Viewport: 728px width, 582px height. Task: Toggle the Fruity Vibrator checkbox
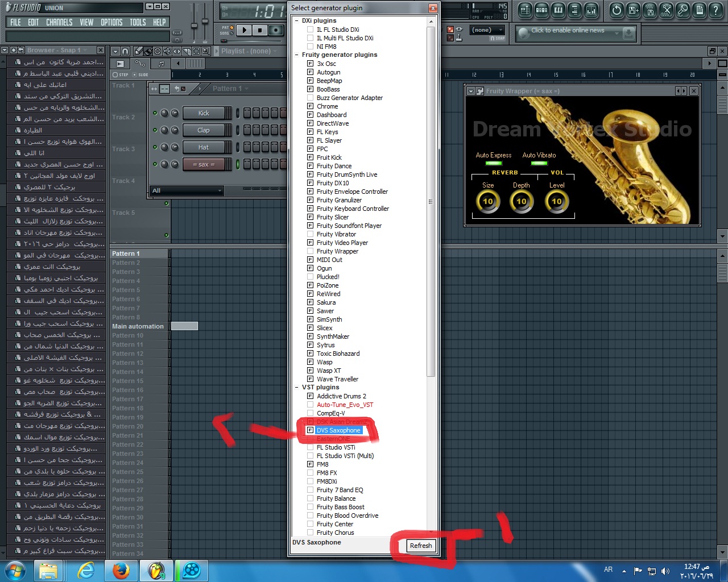[x=310, y=234]
